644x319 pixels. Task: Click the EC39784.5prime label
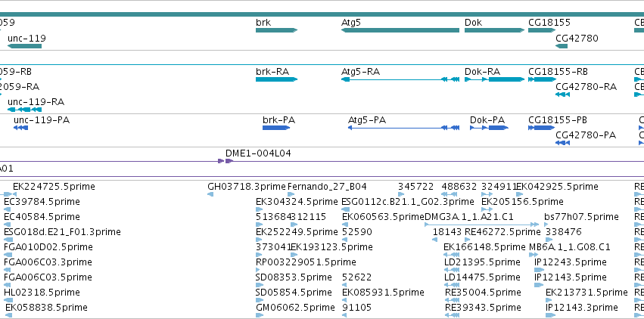(x=42, y=202)
